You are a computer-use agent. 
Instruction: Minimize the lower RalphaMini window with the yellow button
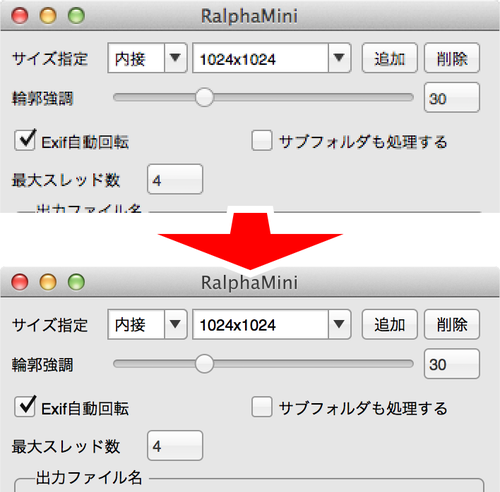click(48, 282)
